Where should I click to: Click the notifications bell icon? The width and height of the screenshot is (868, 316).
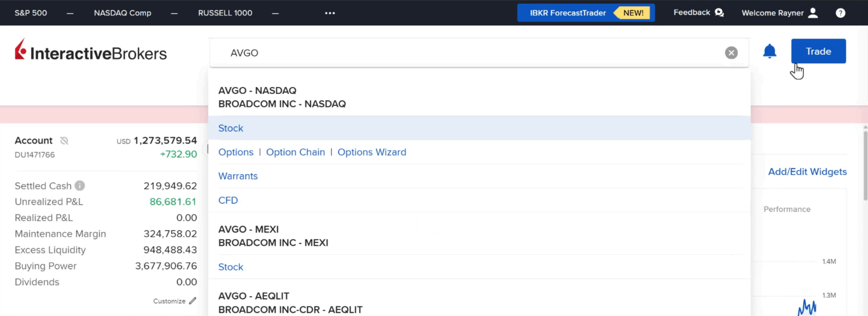(x=769, y=52)
